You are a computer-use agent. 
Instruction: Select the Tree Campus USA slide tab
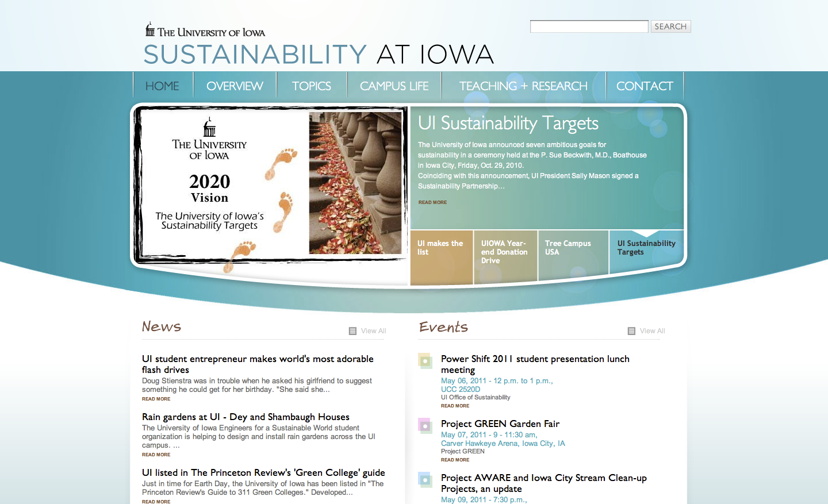(x=573, y=255)
